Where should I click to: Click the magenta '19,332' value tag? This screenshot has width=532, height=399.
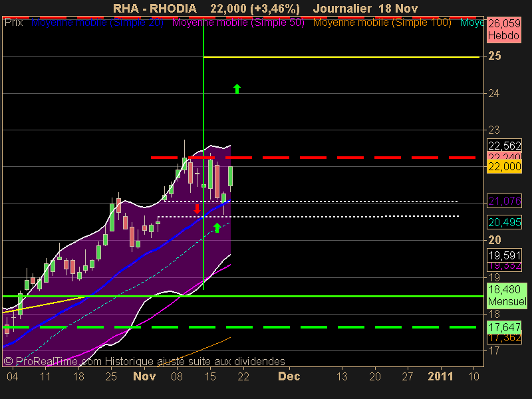click(x=504, y=267)
